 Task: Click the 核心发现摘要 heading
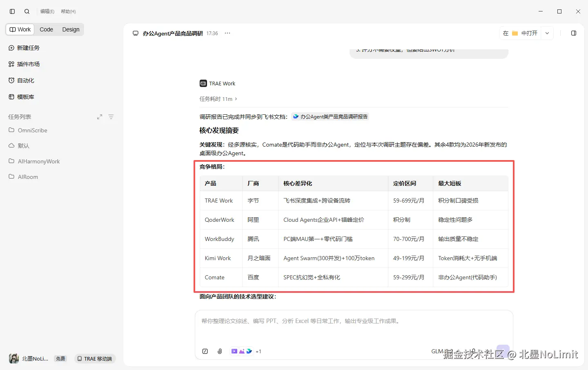(x=219, y=130)
